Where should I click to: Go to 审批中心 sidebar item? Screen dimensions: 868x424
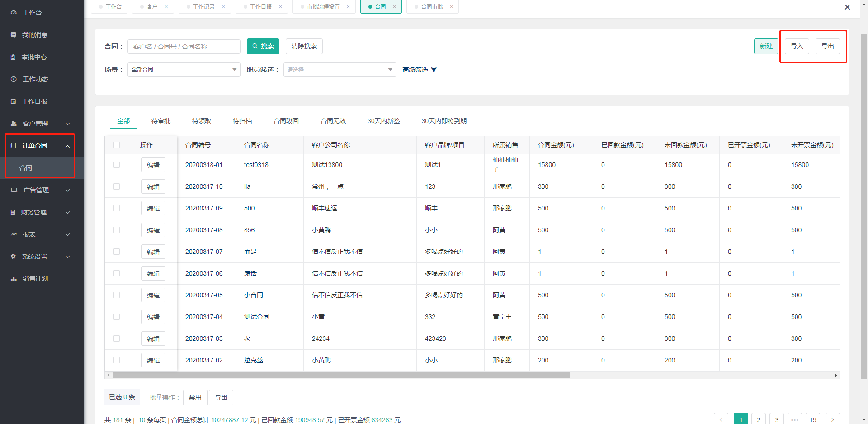pyautogui.click(x=34, y=57)
